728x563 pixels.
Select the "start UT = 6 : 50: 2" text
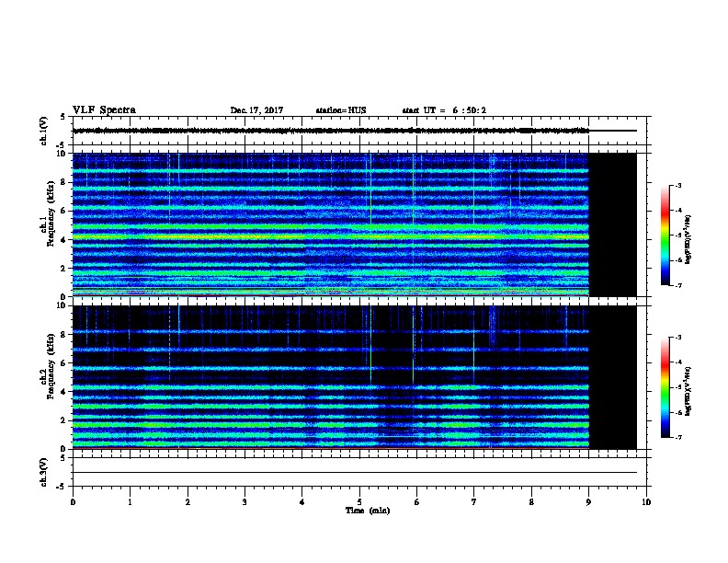point(444,110)
